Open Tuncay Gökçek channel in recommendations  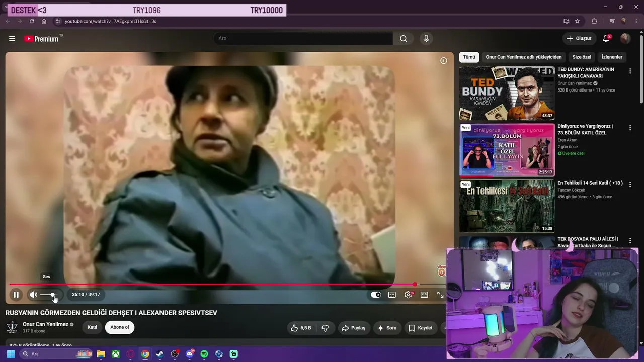(571, 190)
